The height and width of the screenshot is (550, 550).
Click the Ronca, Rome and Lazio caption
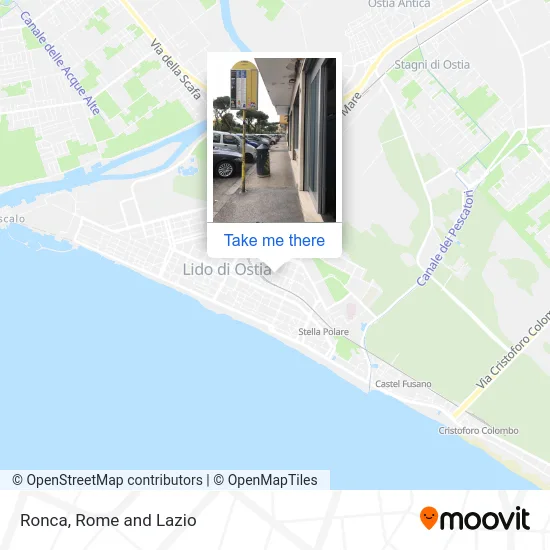click(x=108, y=520)
